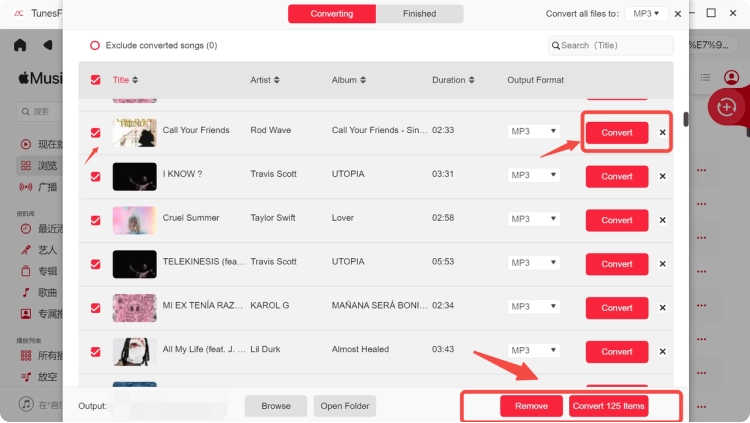Open the user account profile icon

click(x=731, y=77)
